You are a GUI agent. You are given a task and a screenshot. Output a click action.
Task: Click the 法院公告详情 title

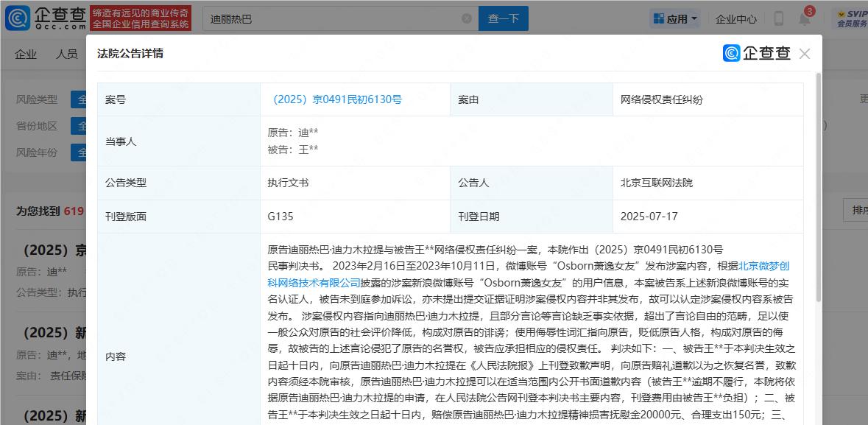tap(130, 54)
